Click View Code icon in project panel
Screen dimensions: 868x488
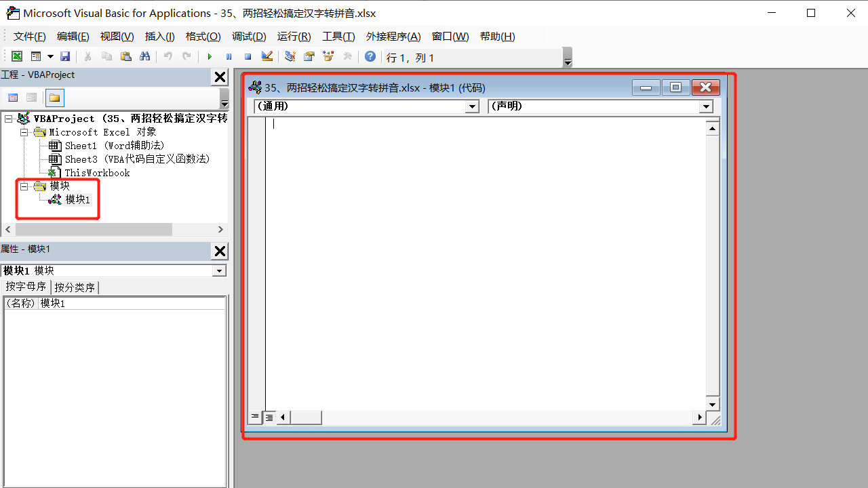pos(13,98)
